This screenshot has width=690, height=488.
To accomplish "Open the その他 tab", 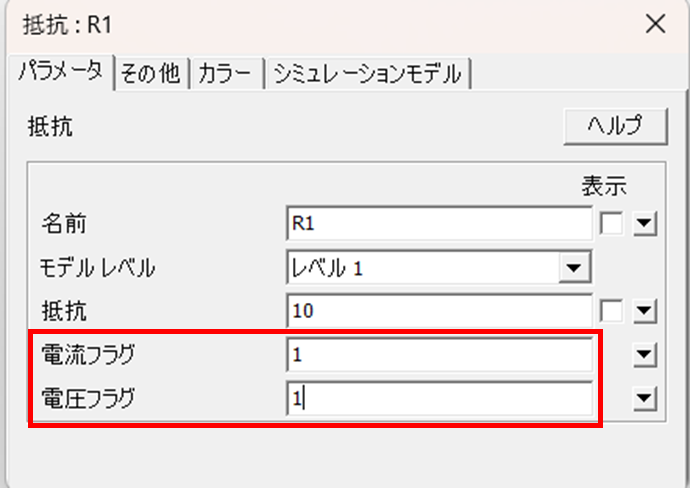I will point(151,74).
